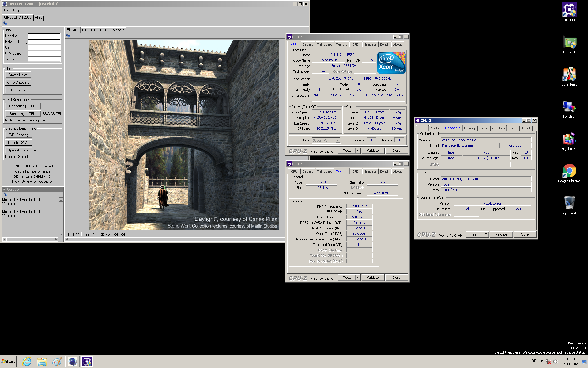Run the OpenGL HW-L test

(x=19, y=150)
